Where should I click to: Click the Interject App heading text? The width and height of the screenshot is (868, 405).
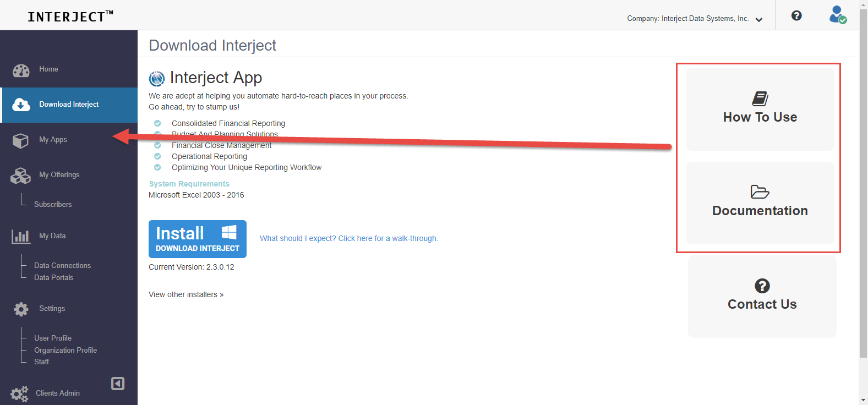tap(216, 78)
